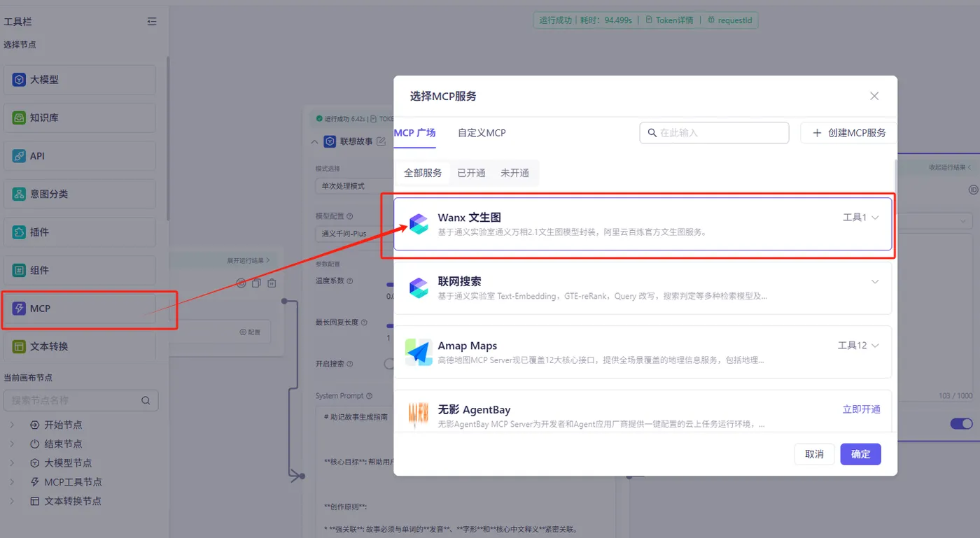The image size is (980, 538).
Task: Collapse the toolbar with the top-right icon
Action: 152,22
